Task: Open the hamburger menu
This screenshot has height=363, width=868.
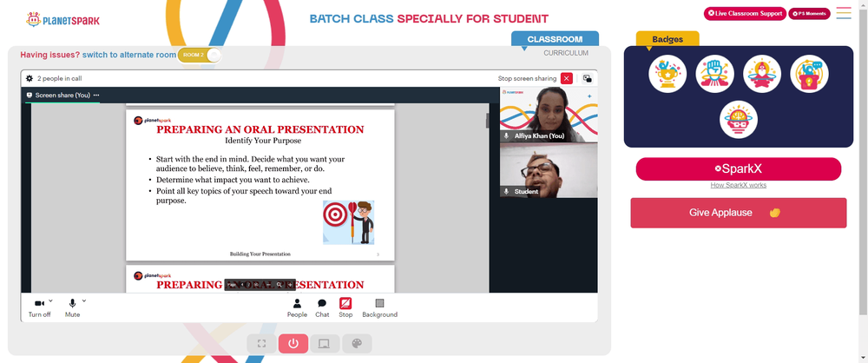Action: tap(844, 13)
